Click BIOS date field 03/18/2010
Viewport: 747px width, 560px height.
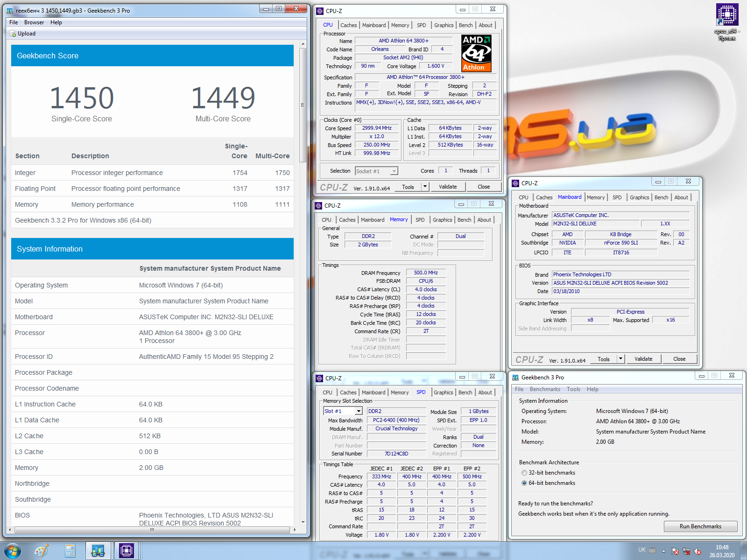[620, 291]
